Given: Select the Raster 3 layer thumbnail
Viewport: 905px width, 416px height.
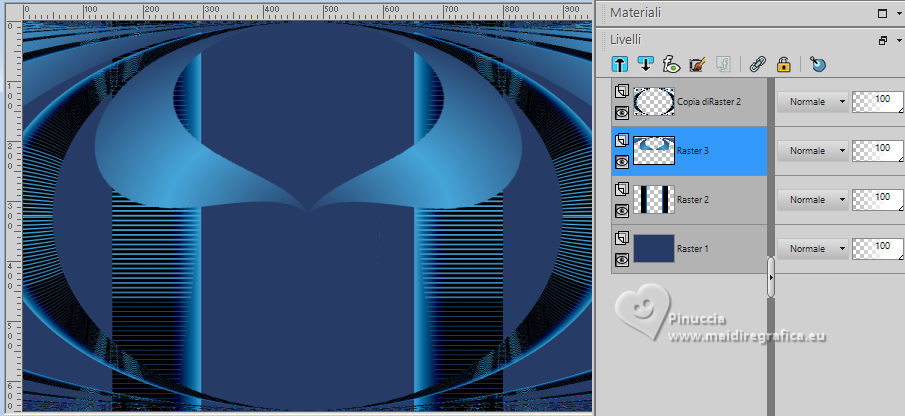Looking at the screenshot, I should [654, 151].
